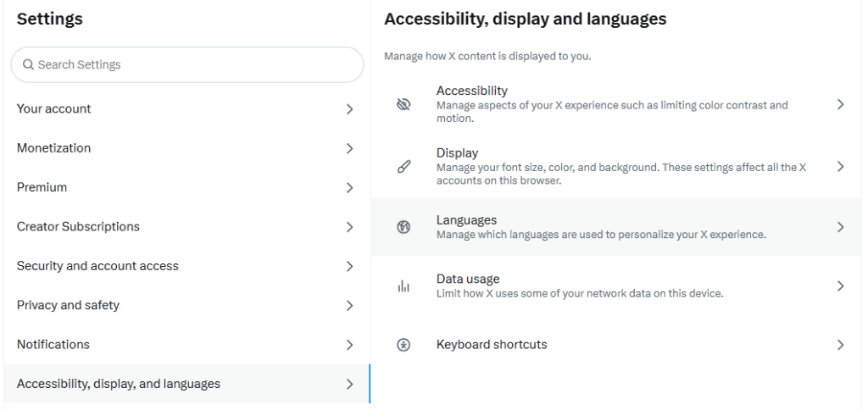Click the crossed-out eye Accessibility icon

coord(403,104)
